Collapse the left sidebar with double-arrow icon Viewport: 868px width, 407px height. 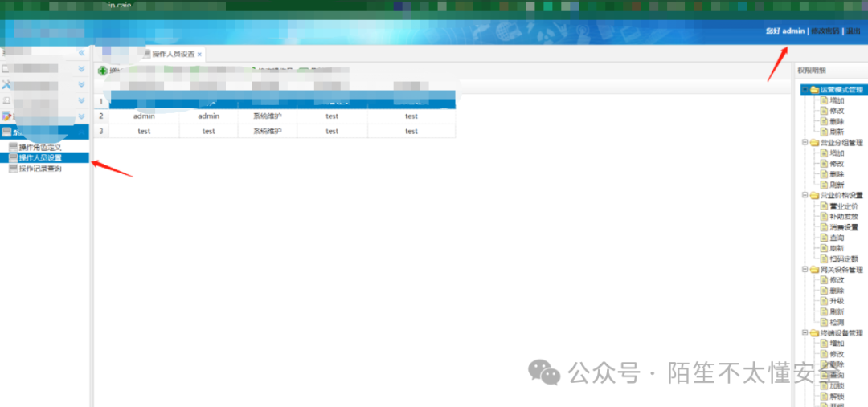81,52
